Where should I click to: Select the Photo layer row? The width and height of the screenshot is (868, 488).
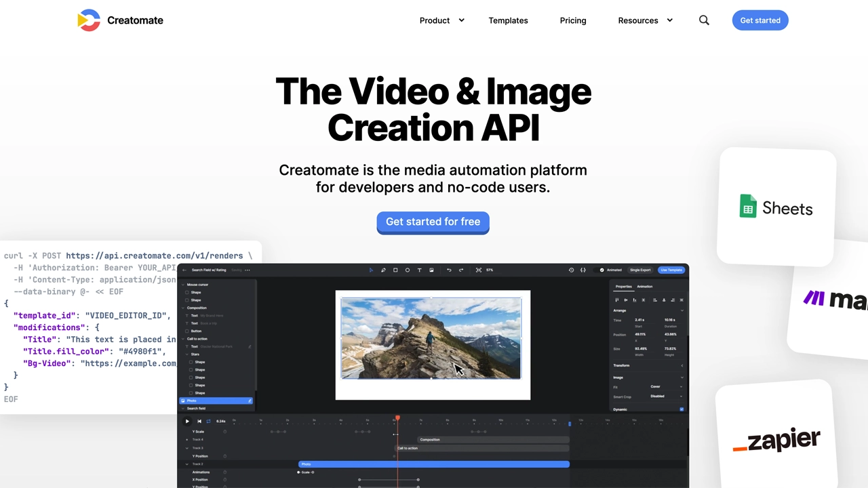coord(216,401)
